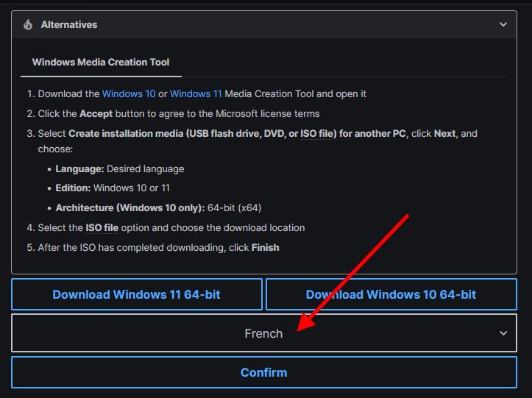Click the Alternatives header title

[x=69, y=24]
